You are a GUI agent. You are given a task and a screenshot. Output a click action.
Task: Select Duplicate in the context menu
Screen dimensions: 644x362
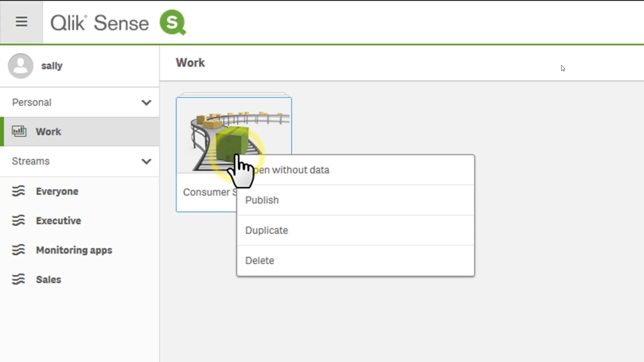click(356, 230)
